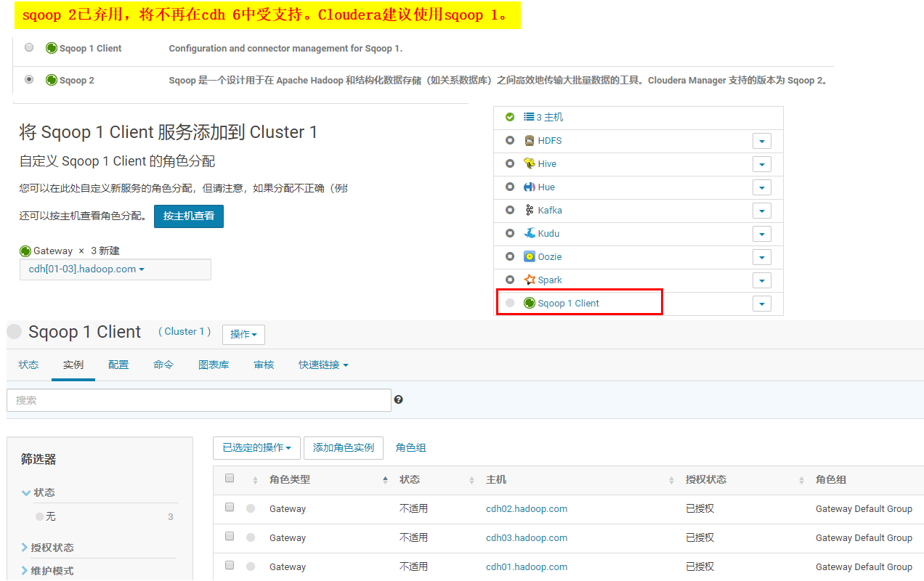Check the cdh03.hadoop.com Gateway row checkbox
924x581 pixels.
coord(230,536)
